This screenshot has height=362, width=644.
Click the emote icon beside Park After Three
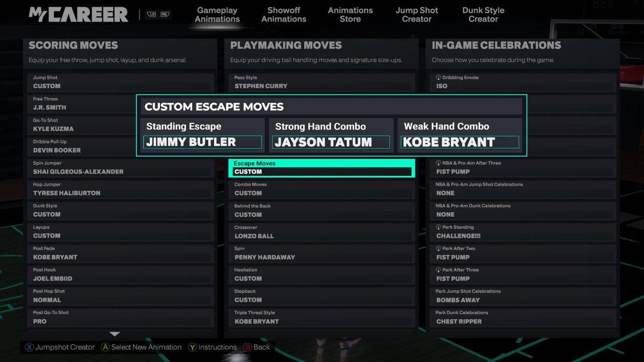[x=438, y=270]
